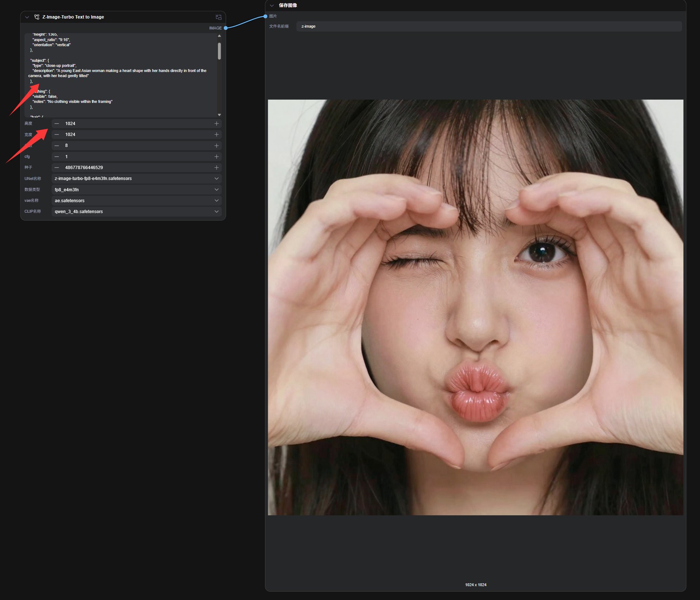Click the 图片 (Image) input socket dot

[x=265, y=16]
